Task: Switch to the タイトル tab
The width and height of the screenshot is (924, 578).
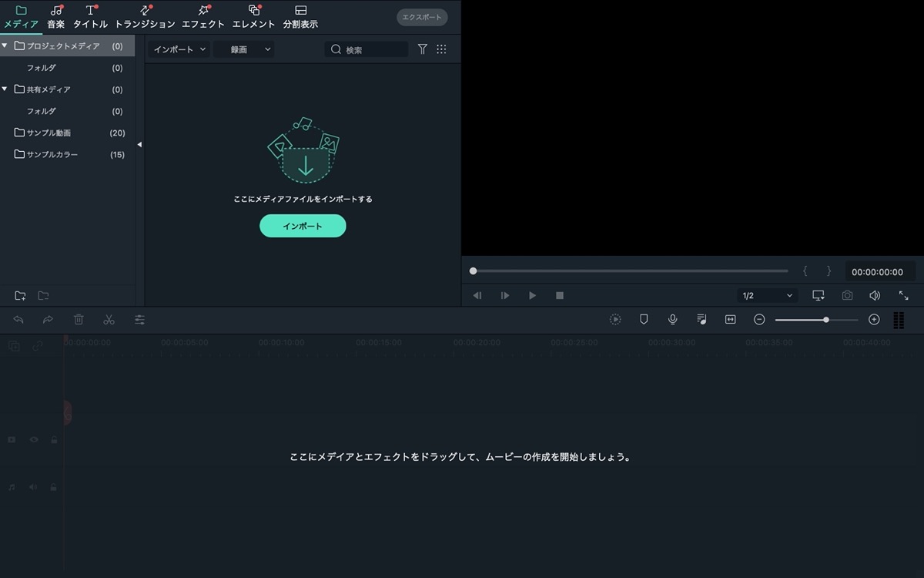Action: click(x=91, y=17)
